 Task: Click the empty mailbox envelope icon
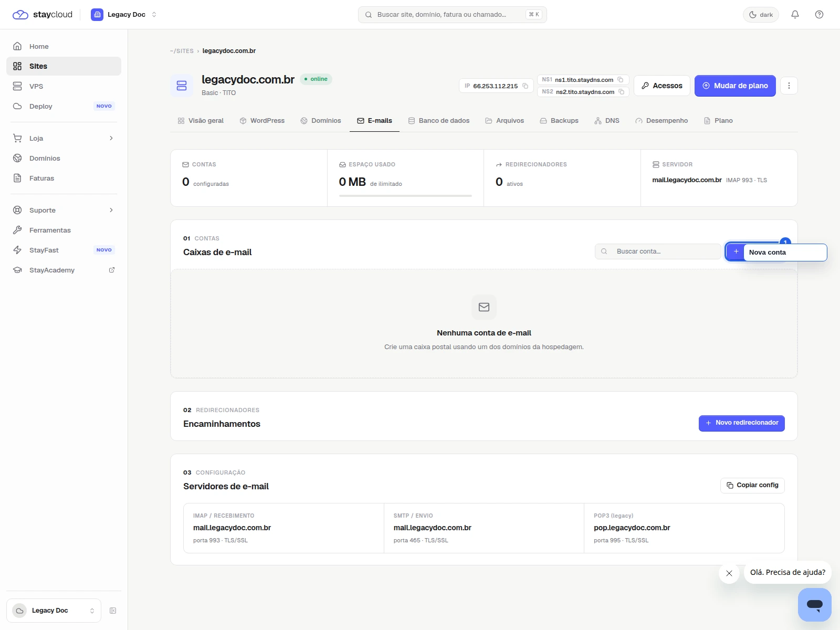[484, 307]
